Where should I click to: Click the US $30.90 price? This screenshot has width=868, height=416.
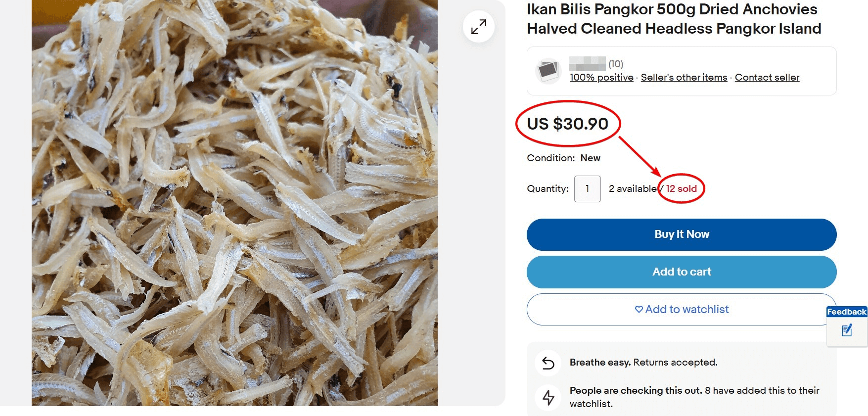click(x=567, y=124)
